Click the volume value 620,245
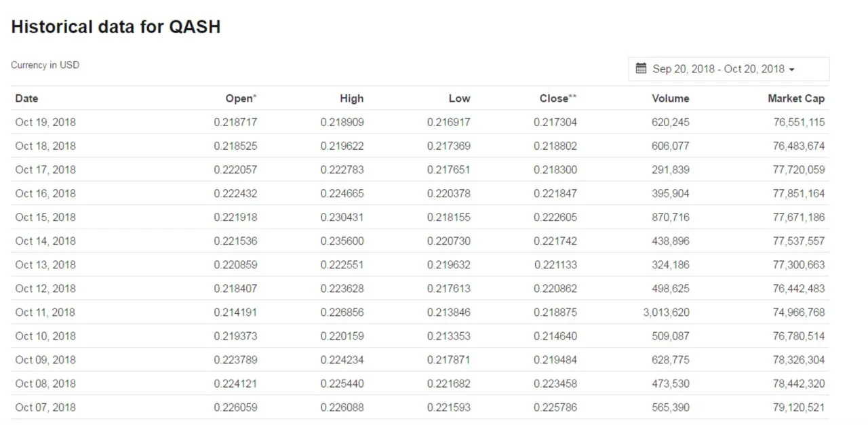This screenshot has width=868, height=425. coord(671,123)
